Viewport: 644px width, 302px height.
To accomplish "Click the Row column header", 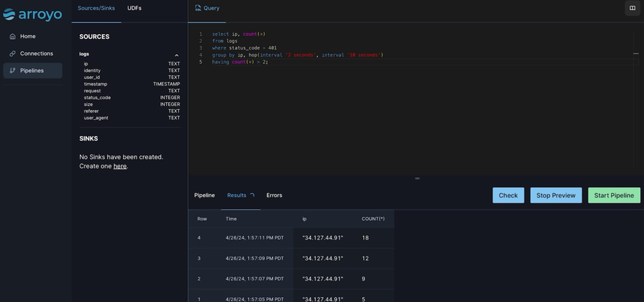I will pos(202,219).
